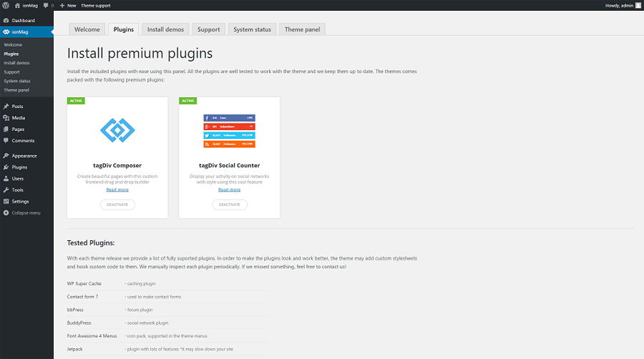Open Posts via the pushpin icon
644x359 pixels.
6,107
